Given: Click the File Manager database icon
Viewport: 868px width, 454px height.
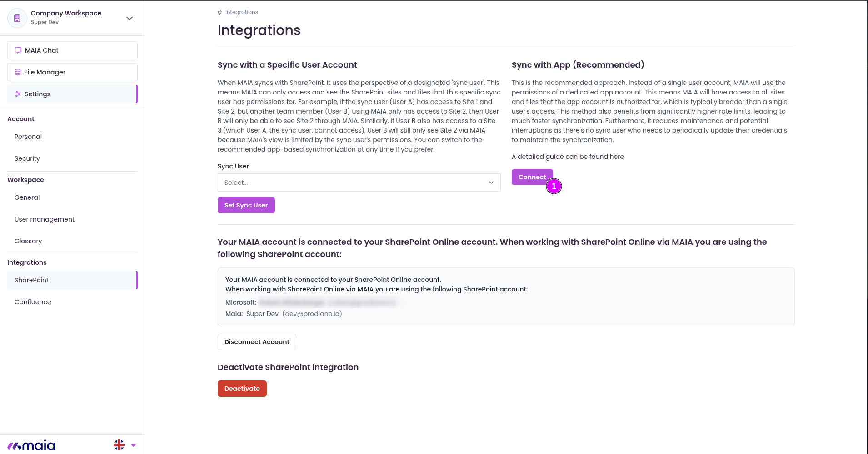Looking at the screenshot, I should tap(18, 72).
